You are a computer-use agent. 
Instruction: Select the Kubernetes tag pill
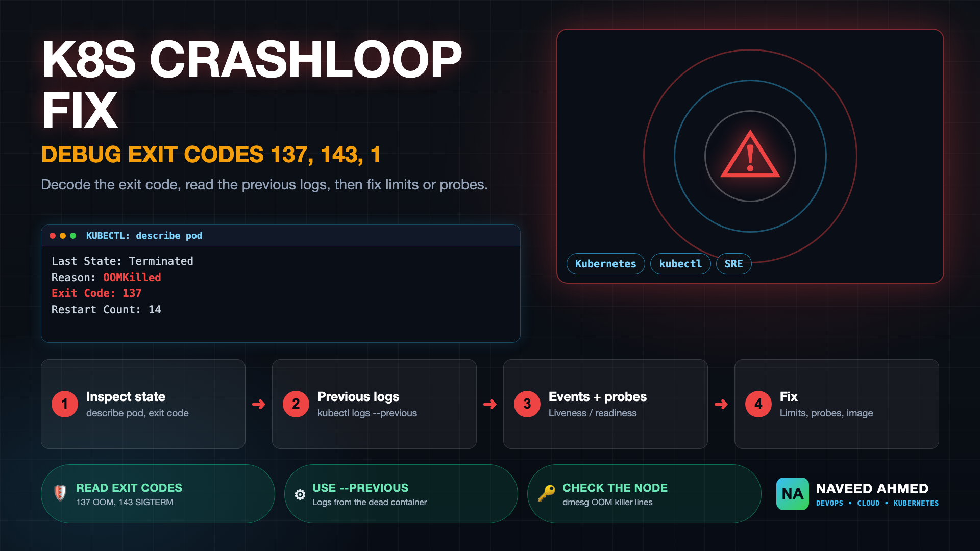pyautogui.click(x=605, y=264)
